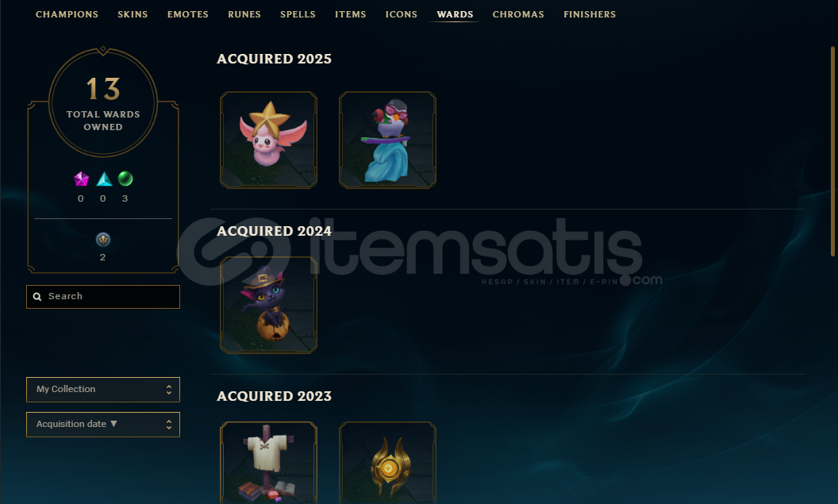This screenshot has height=504, width=838.
Task: Focus the Search input field
Action: [x=103, y=297]
